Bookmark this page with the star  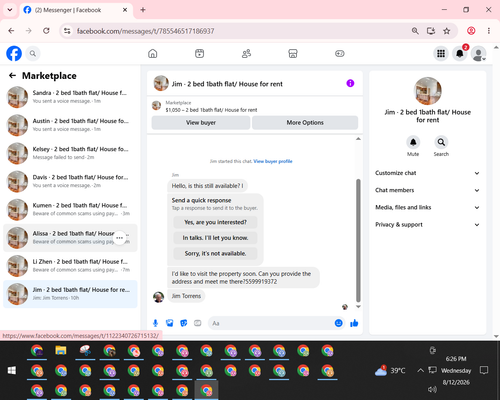click(447, 31)
